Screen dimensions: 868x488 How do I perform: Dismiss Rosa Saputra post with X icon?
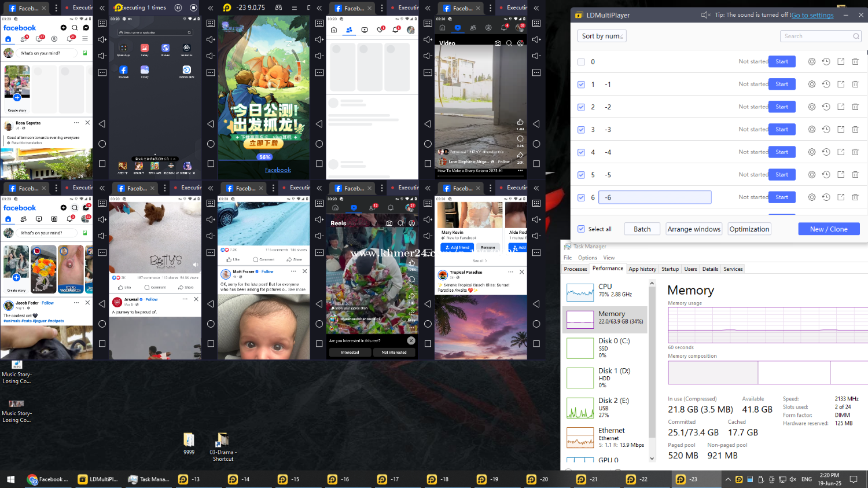[87, 123]
